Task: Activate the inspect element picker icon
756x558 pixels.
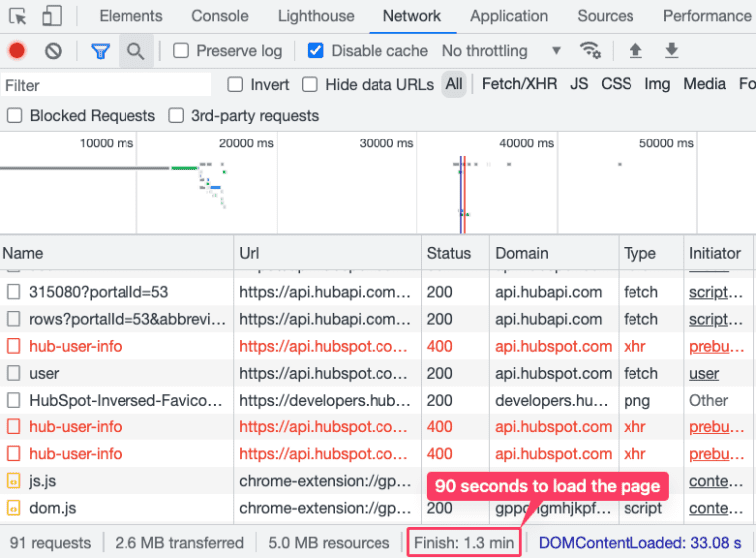Action: click(x=18, y=16)
